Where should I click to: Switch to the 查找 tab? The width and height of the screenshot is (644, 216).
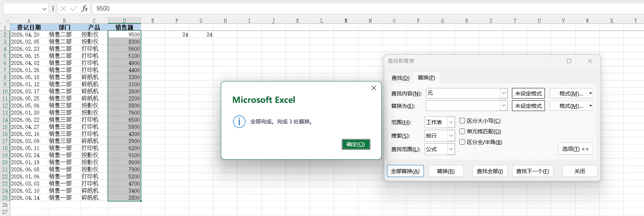click(x=400, y=78)
